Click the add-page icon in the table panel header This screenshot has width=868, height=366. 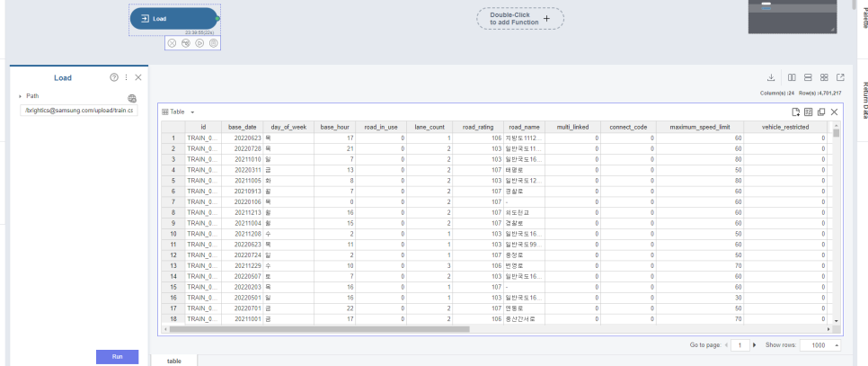(796, 112)
